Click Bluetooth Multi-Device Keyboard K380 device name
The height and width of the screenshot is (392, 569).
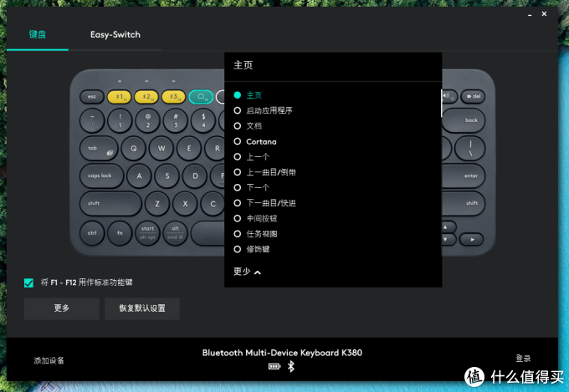(x=282, y=353)
